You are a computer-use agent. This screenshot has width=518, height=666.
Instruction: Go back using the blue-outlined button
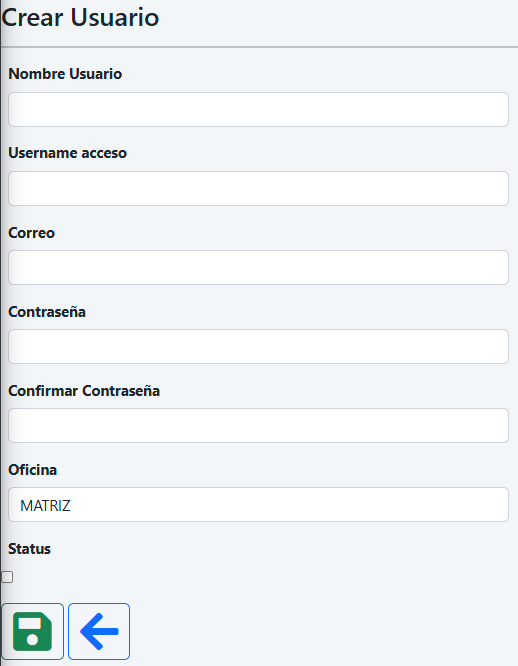coord(99,631)
